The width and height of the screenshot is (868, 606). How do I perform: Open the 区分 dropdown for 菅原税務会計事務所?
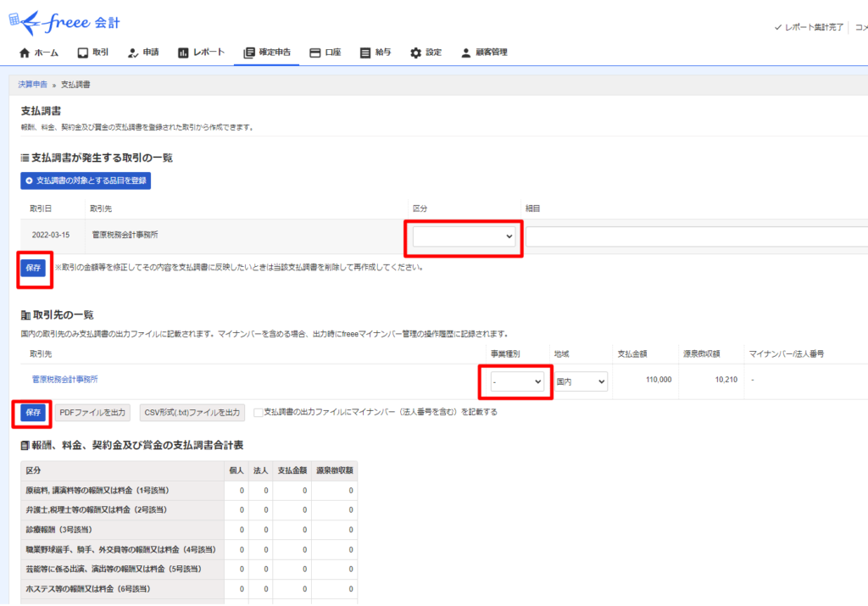point(464,236)
